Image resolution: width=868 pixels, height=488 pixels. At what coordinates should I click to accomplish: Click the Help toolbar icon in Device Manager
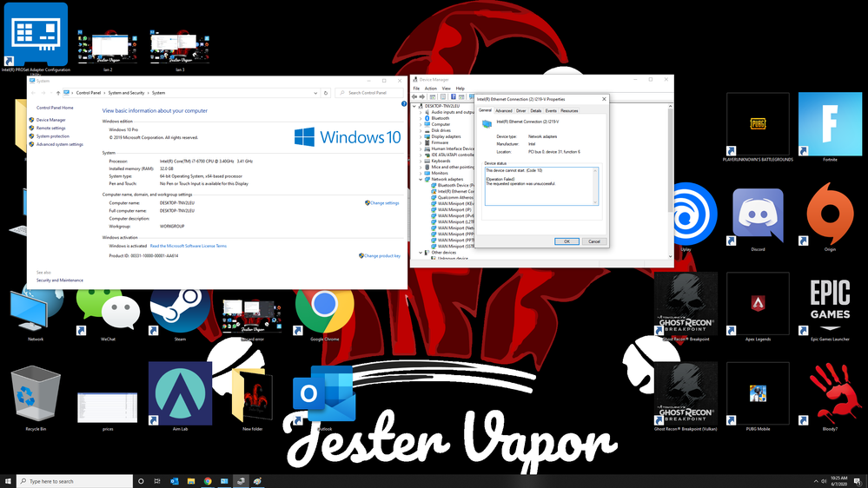(453, 97)
